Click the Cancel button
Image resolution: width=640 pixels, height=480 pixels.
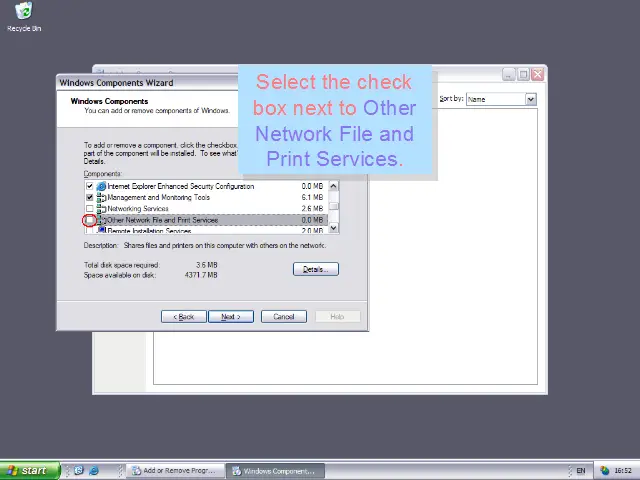[284, 317]
